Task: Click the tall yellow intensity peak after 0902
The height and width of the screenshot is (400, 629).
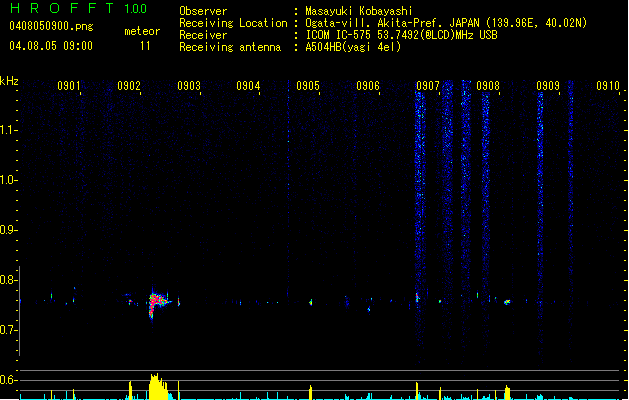Action: (158, 387)
